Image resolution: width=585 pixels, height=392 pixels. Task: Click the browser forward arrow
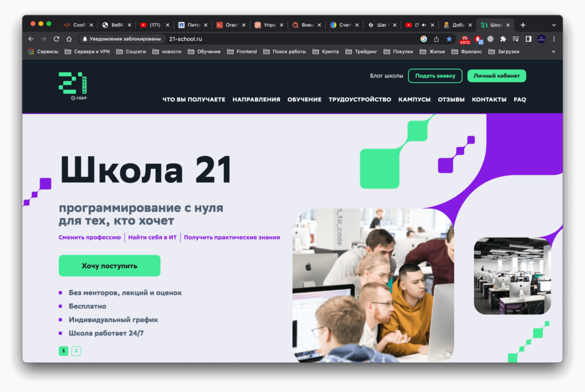click(x=44, y=39)
